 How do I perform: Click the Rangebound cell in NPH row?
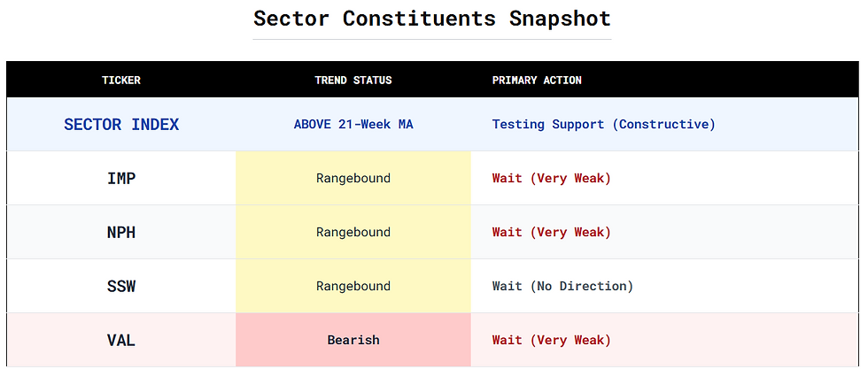click(x=353, y=233)
